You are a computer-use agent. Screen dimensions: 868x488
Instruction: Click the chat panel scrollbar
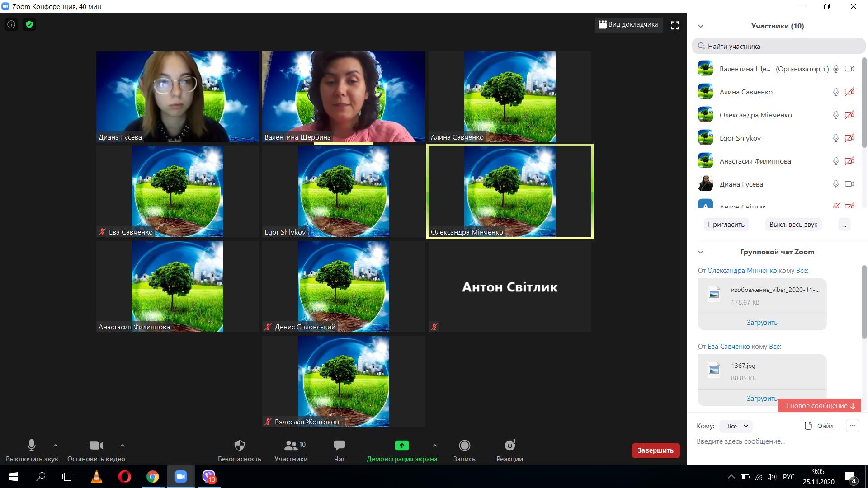click(x=864, y=303)
